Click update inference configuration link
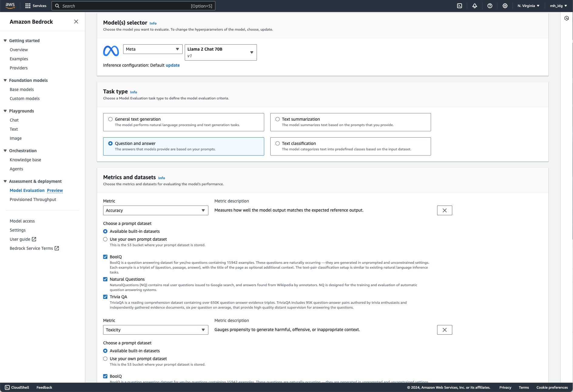Screen dimensions: 573x392 (173, 65)
